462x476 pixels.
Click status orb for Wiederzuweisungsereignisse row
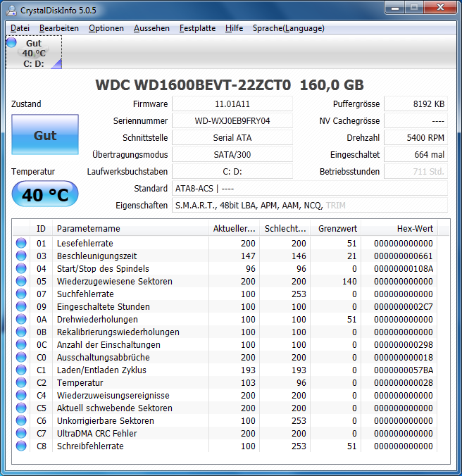(21, 395)
